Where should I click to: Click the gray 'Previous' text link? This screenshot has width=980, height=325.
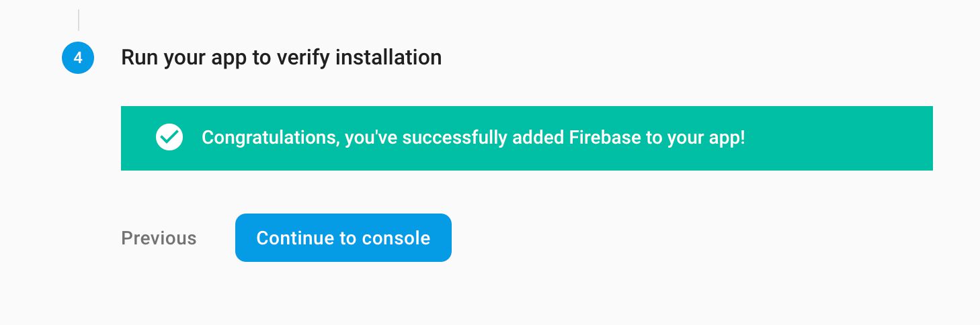pos(159,238)
